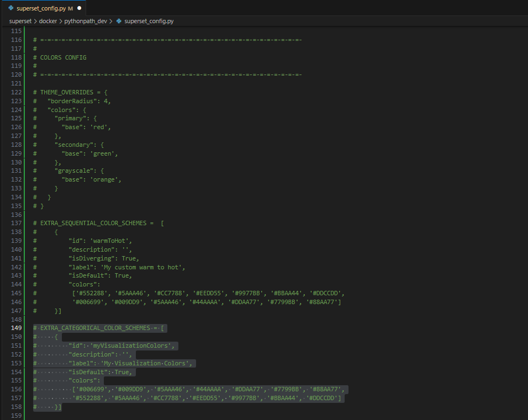Click the 'orange' base value text
Viewport: 528px width, 420px height.
(x=104, y=179)
